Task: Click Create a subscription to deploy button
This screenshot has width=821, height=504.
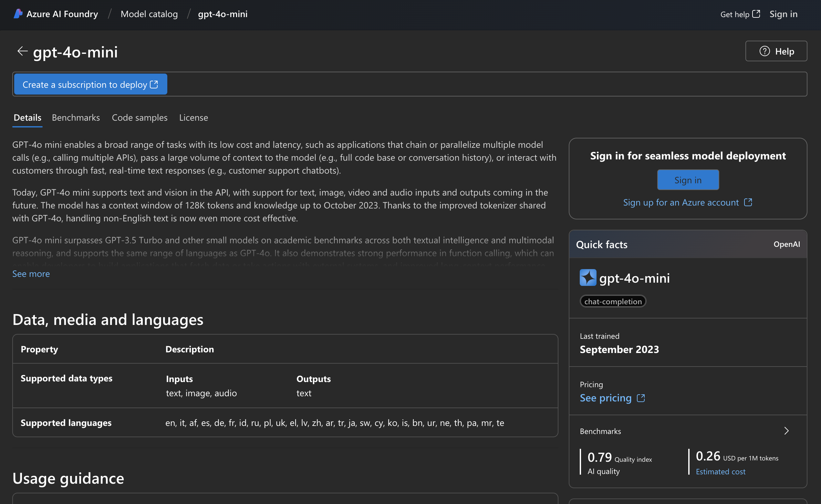Action: click(90, 84)
